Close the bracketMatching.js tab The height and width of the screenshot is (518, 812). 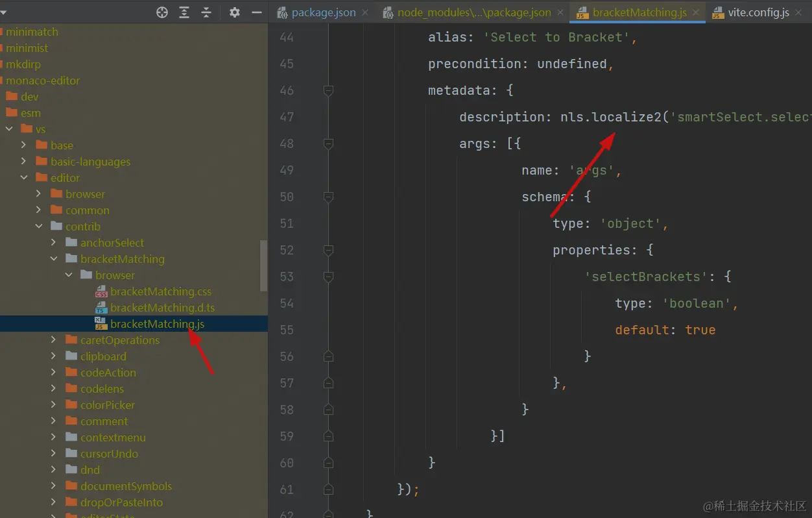pos(697,12)
